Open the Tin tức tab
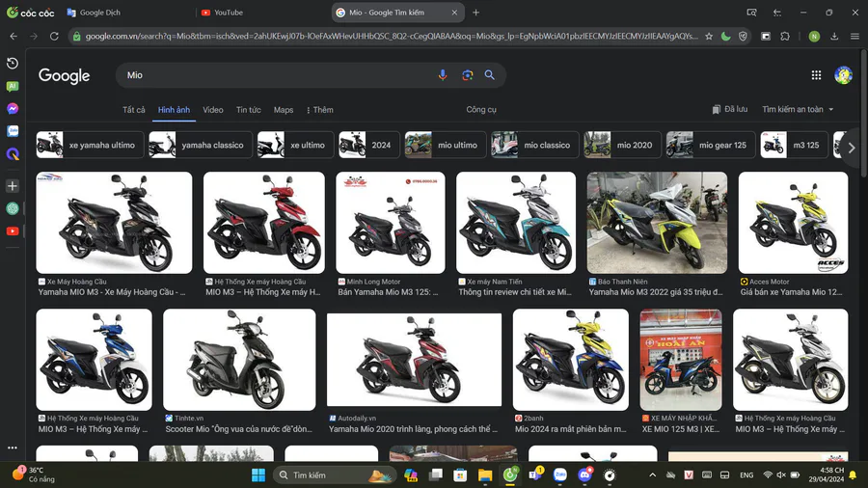This screenshot has width=868, height=488. pos(249,110)
